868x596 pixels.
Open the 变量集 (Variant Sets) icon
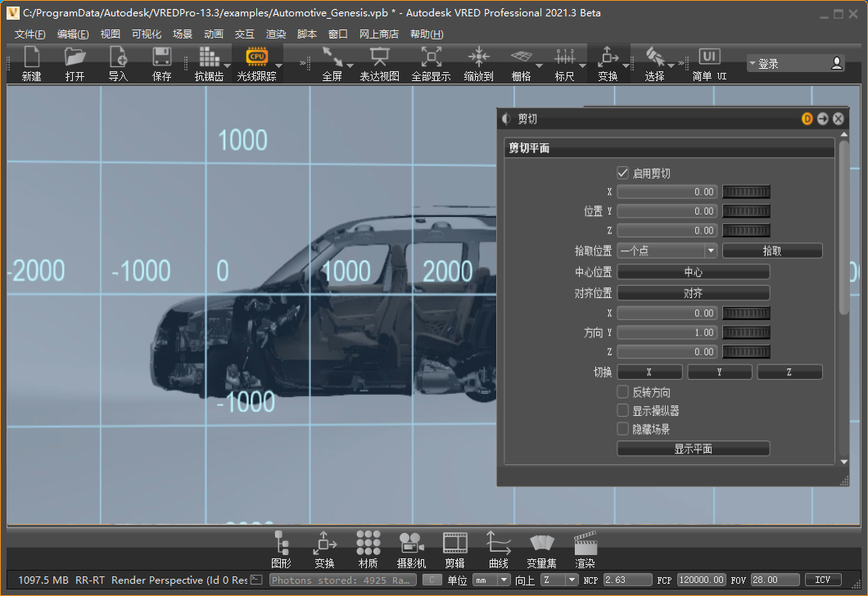point(541,544)
